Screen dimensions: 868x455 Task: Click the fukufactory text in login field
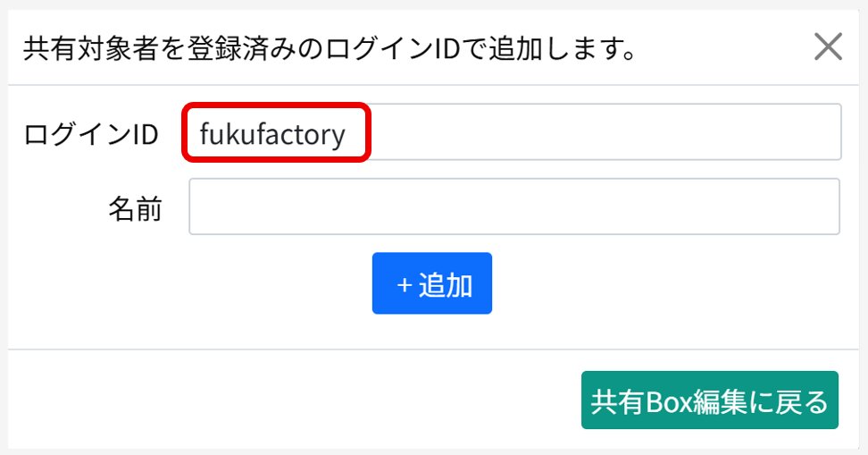[x=272, y=134]
